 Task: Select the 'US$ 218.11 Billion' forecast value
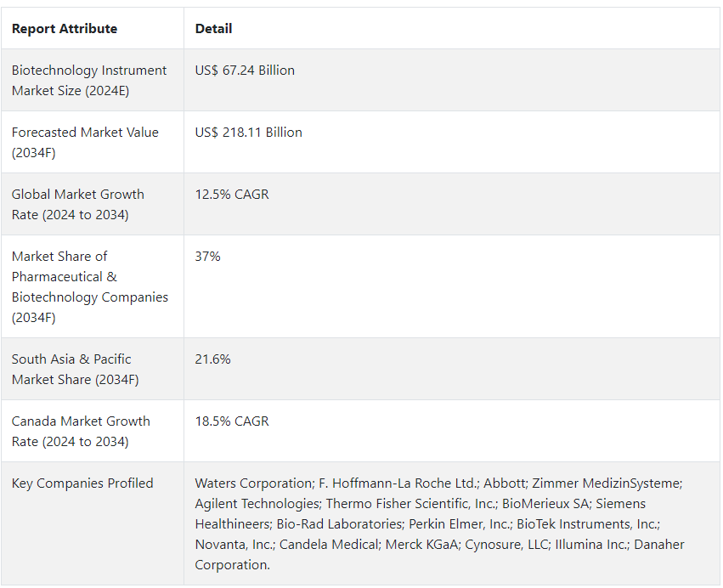249,132
